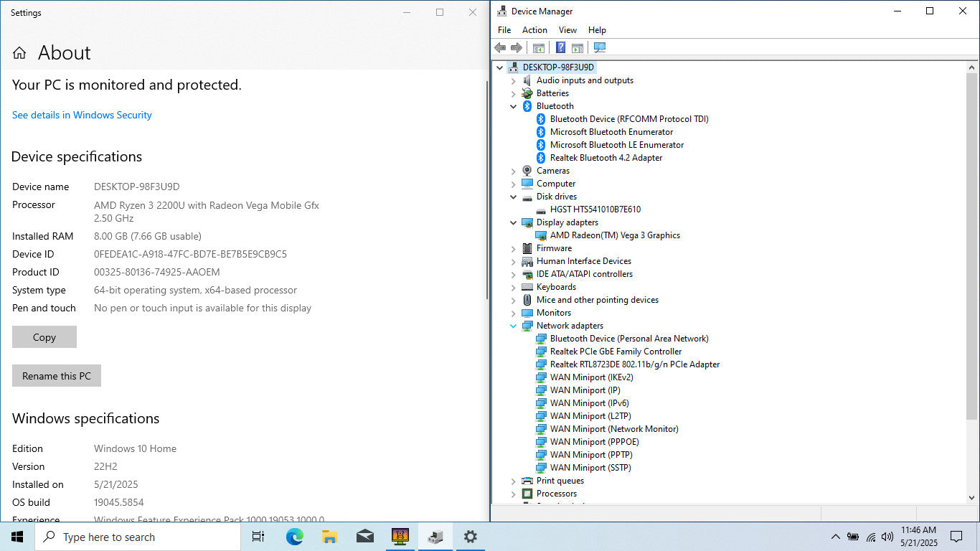Expand the Processors category
This screenshot has width=980, height=551.
(x=514, y=494)
